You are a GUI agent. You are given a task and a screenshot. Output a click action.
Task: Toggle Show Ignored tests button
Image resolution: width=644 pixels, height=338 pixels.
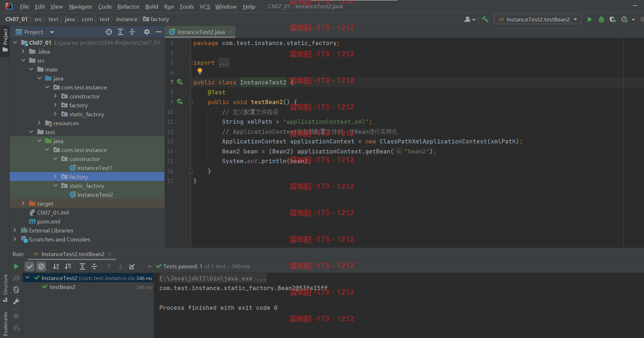point(41,266)
